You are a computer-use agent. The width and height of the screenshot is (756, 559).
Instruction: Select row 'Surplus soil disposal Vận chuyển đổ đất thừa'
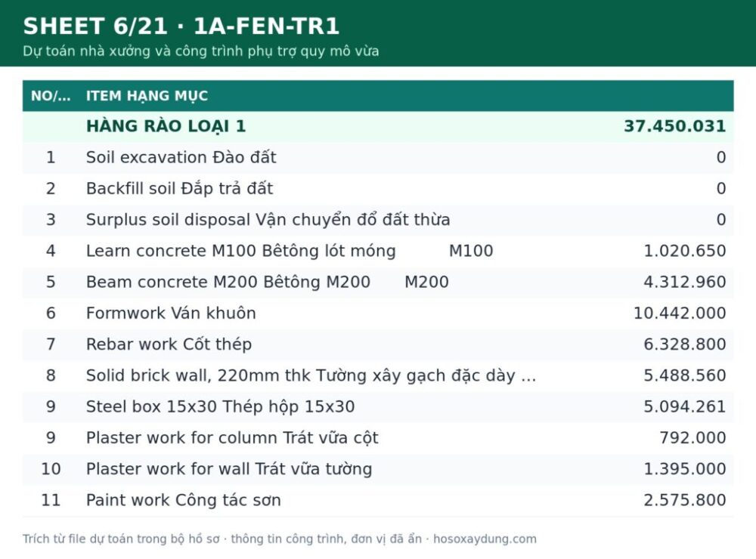(x=378, y=220)
